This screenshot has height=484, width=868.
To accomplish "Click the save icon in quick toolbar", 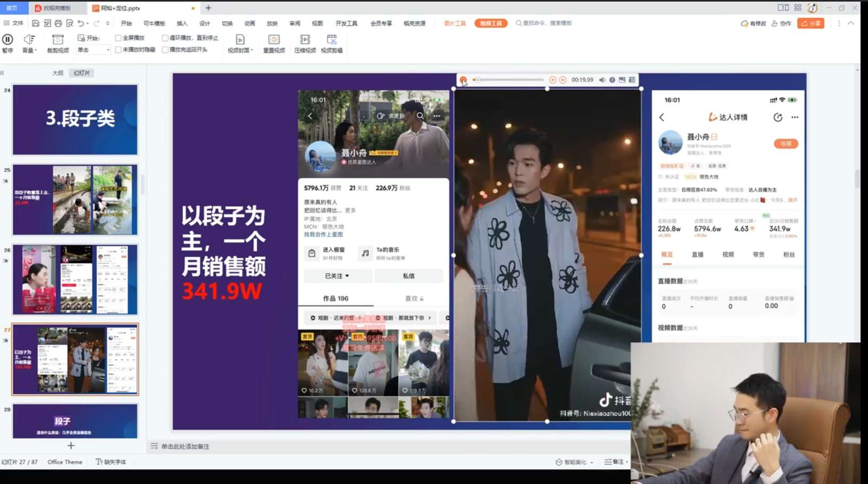I will click(36, 23).
